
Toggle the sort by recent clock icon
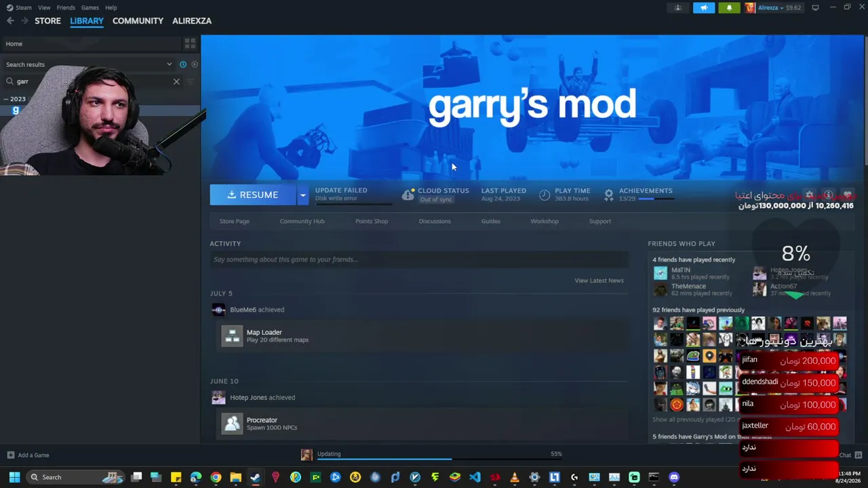point(182,64)
